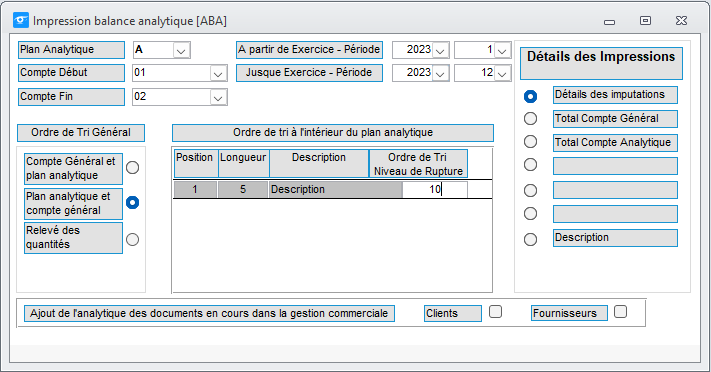Choose Total Compte Analytique radio button
Screen dimensions: 711x372
[530, 142]
